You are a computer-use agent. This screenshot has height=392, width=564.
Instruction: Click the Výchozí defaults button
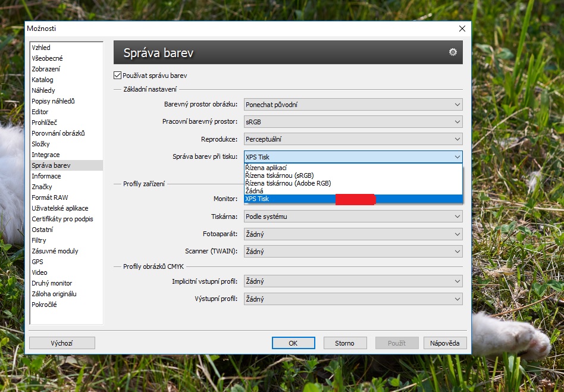[62, 343]
